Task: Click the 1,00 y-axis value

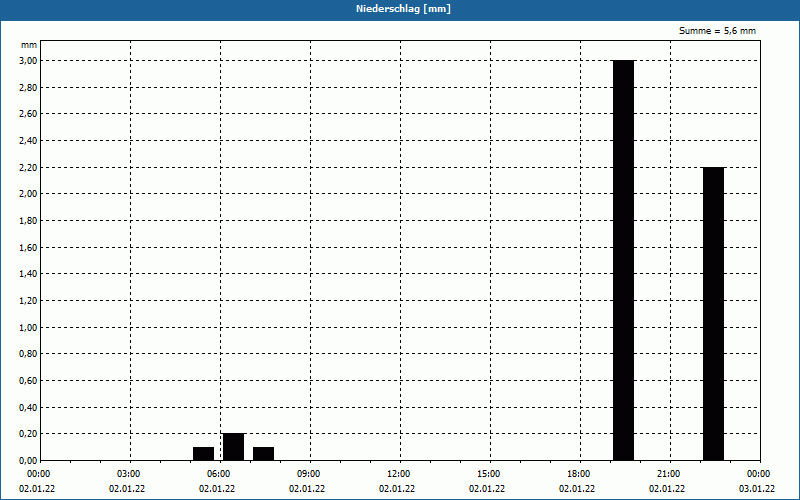Action: tap(28, 327)
